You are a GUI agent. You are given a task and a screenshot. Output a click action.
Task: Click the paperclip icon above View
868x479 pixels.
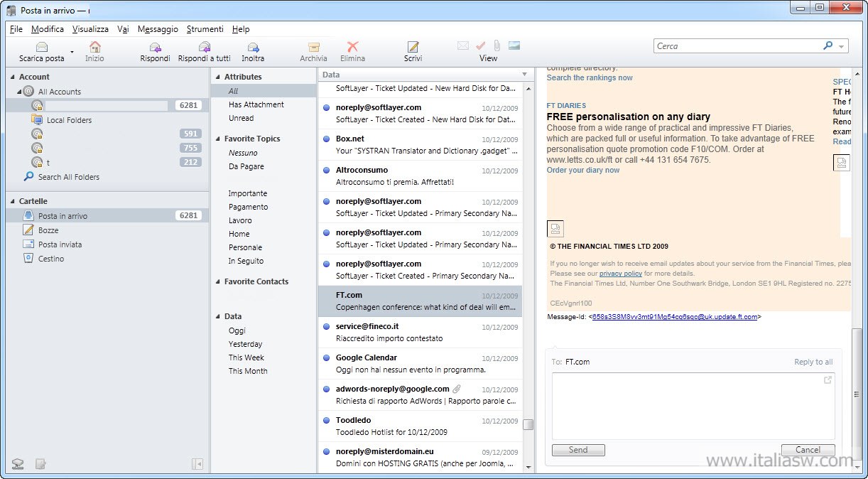click(497, 45)
